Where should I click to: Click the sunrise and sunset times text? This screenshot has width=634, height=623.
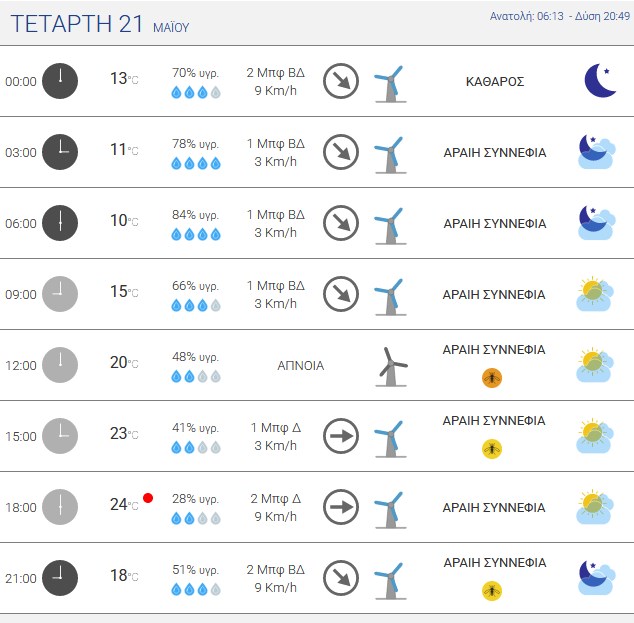560,16
